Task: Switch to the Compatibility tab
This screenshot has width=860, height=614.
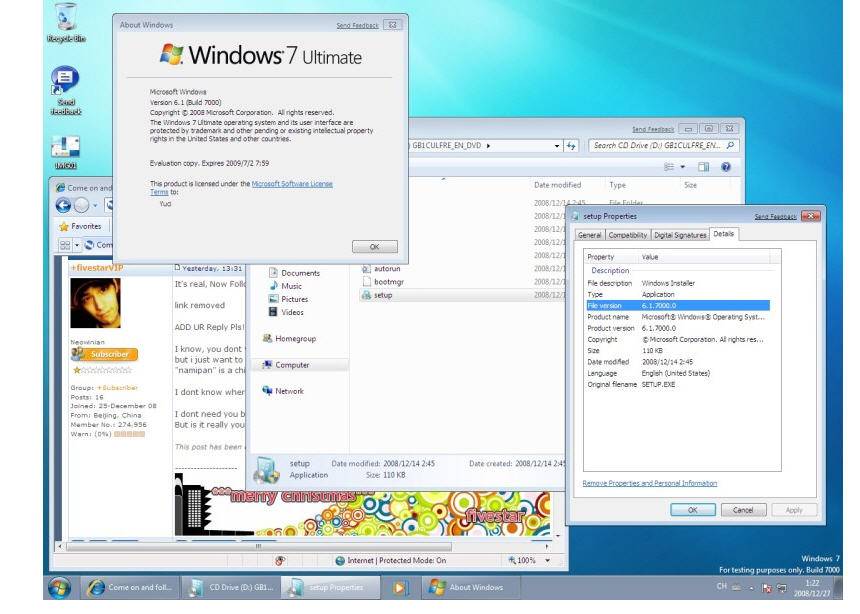Action: coord(628,235)
